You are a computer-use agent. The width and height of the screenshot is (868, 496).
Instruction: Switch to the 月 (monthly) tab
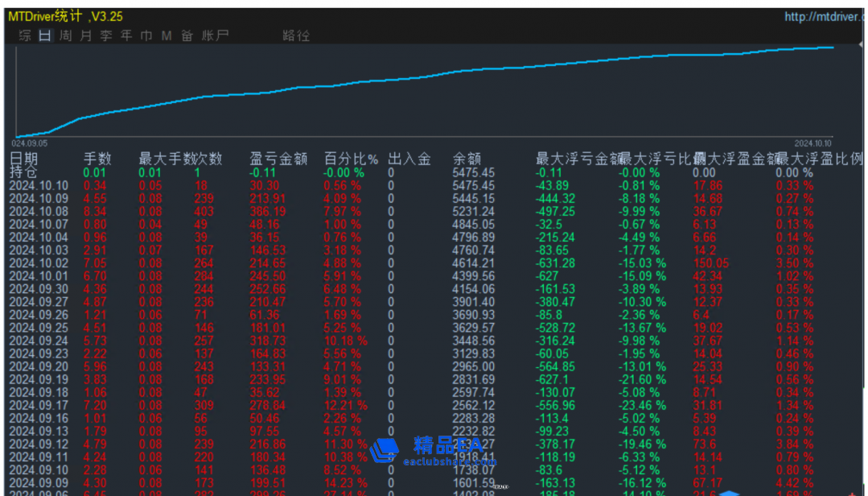[x=85, y=35]
